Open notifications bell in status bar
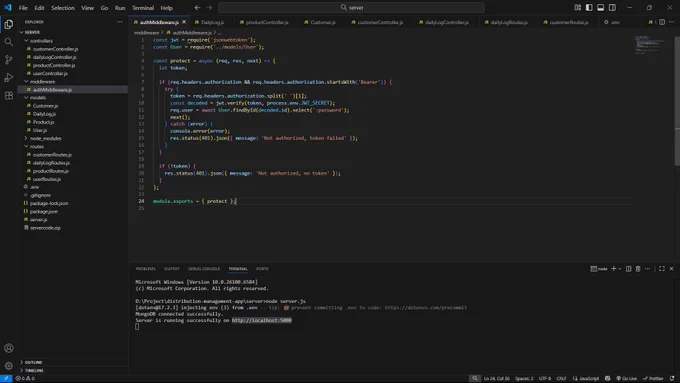This screenshot has height=383, width=680. [x=672, y=378]
